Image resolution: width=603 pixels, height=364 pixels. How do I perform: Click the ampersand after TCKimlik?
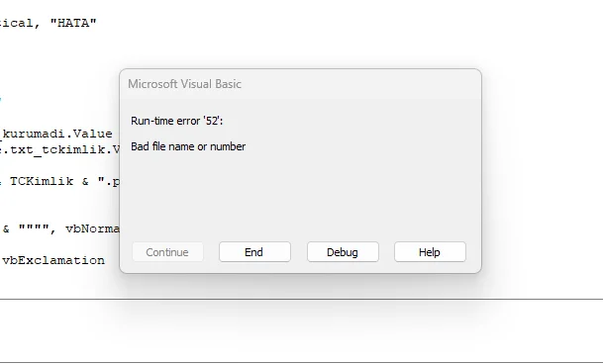(85, 181)
